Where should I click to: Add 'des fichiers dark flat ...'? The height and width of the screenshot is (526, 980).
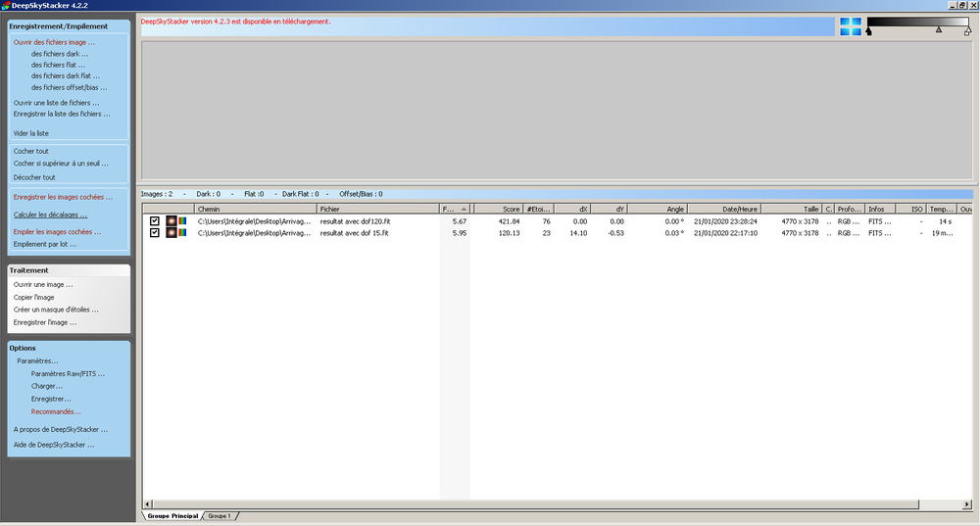66,76
